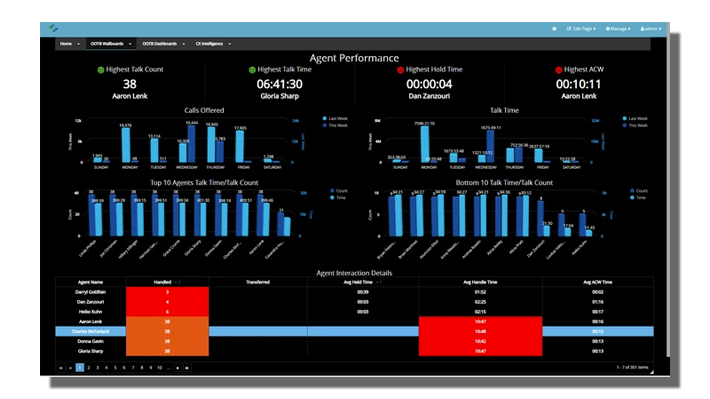The height and width of the screenshot is (399, 710).
Task: Click the Highest Talk Time value 06:41:30
Action: click(x=279, y=84)
